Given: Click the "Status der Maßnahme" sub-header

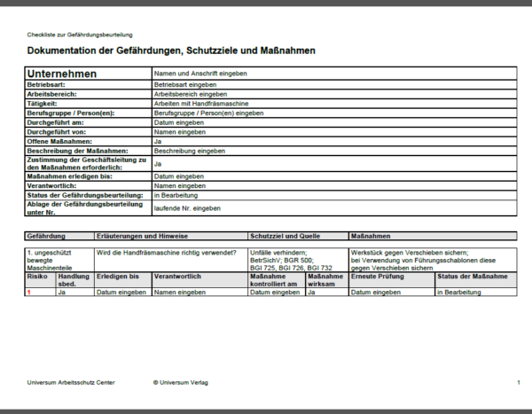Looking at the screenshot, I should pos(476,280).
